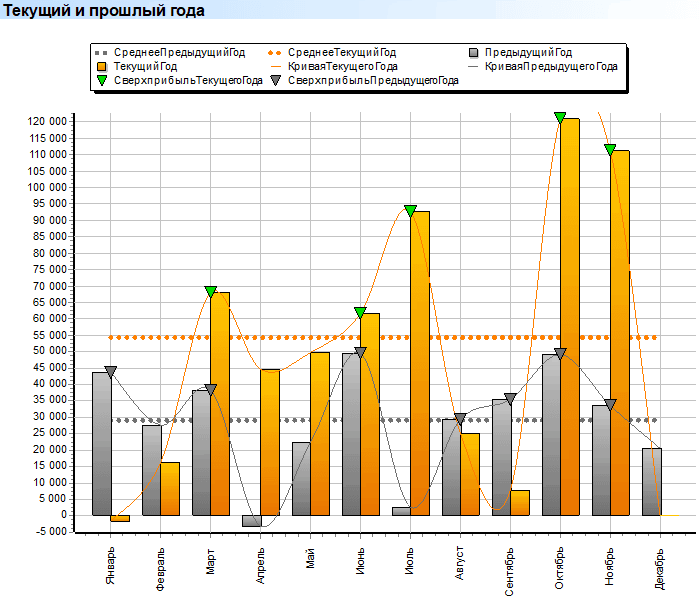Click the orange Октябрь current-year bar
Viewport: 700px width, 600px height.
coord(570,317)
